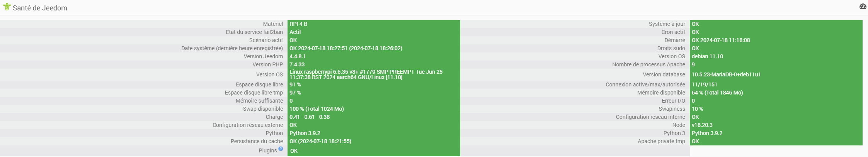Click the Santé de Jeedom title
The height and width of the screenshot is (157, 868).
click(40, 8)
